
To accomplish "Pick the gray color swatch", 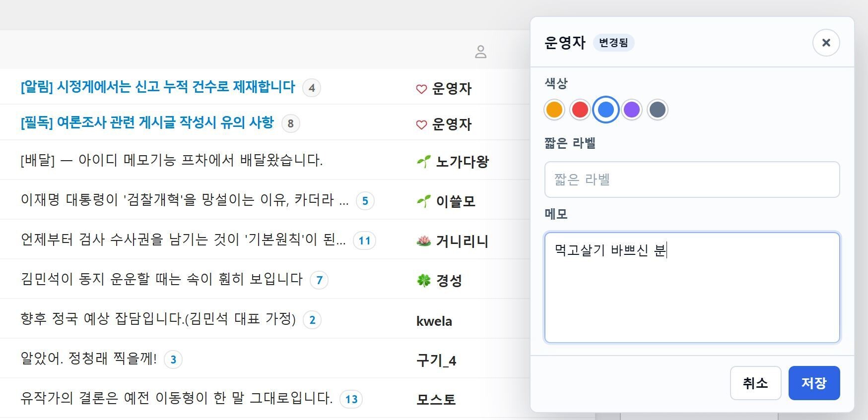I will tap(657, 110).
